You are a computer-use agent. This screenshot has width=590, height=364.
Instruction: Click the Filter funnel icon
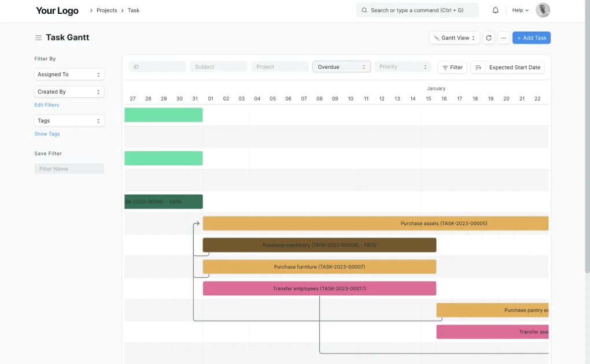coord(444,67)
